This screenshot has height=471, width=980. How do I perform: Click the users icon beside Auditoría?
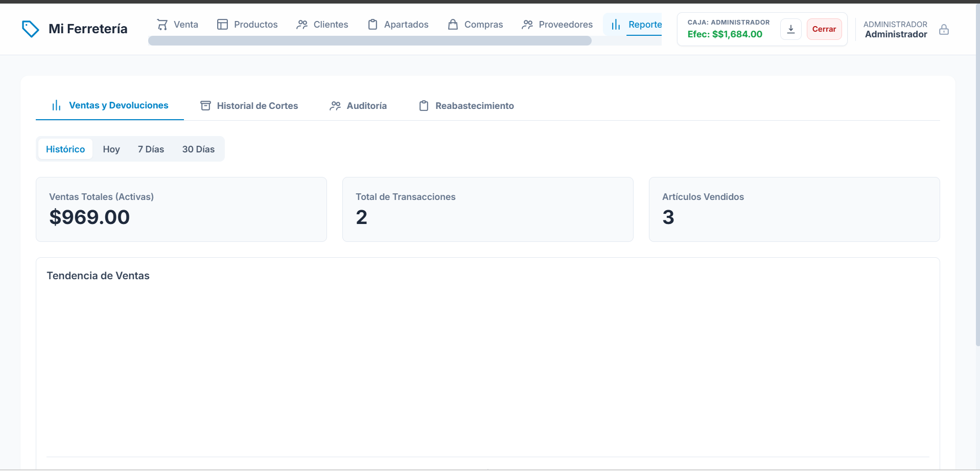pos(335,106)
